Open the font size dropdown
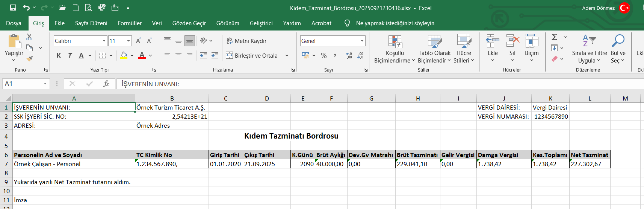Viewport: 644px width, 209px height. coord(128,41)
